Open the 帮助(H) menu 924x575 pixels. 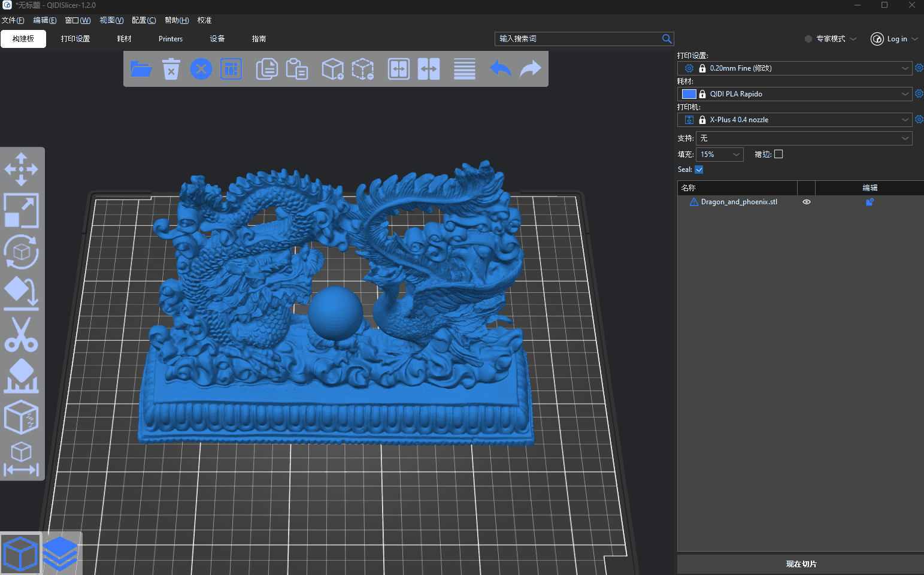[177, 20]
